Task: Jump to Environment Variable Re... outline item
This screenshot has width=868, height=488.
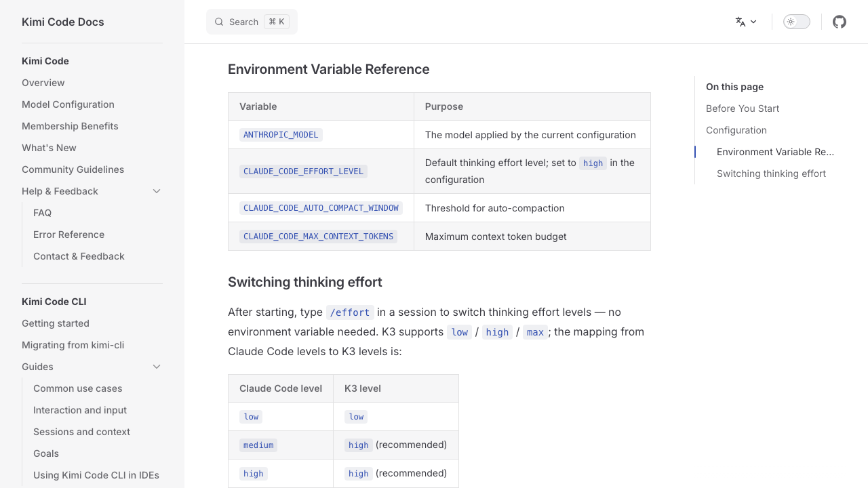Action: 775,152
